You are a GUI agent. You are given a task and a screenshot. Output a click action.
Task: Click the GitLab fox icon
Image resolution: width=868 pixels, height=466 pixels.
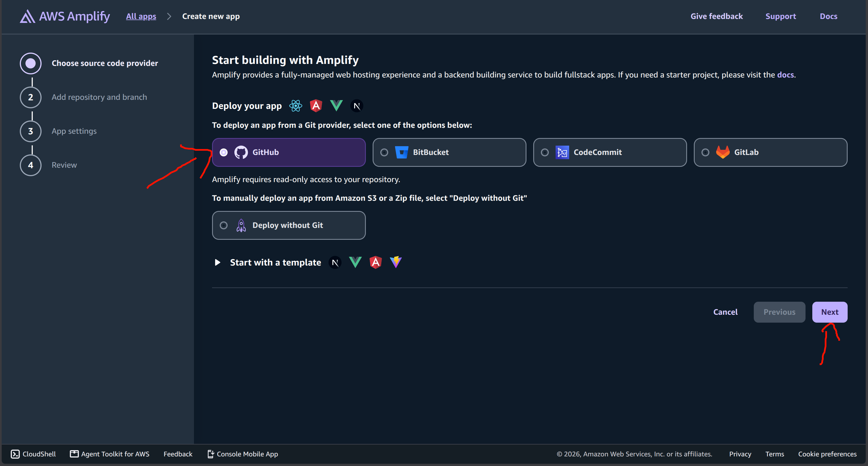tap(723, 152)
